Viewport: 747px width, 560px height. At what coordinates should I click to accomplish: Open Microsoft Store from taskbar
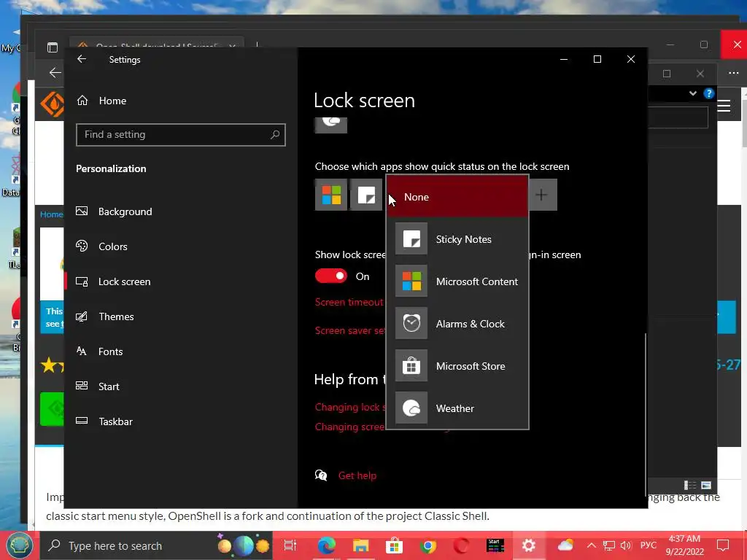tap(395, 545)
